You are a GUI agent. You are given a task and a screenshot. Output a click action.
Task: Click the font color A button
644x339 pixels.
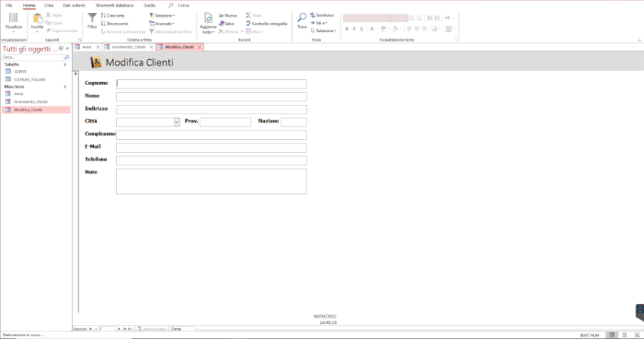pyautogui.click(x=372, y=29)
